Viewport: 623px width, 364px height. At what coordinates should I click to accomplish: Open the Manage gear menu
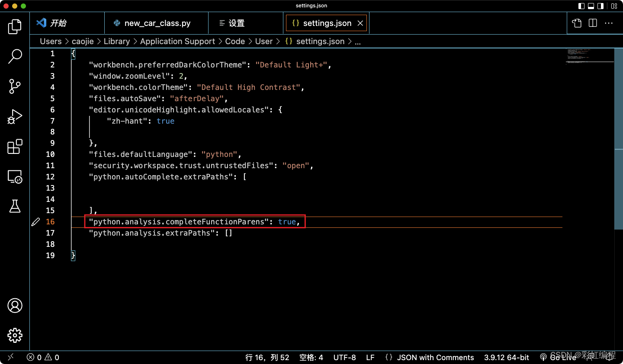tap(15, 335)
